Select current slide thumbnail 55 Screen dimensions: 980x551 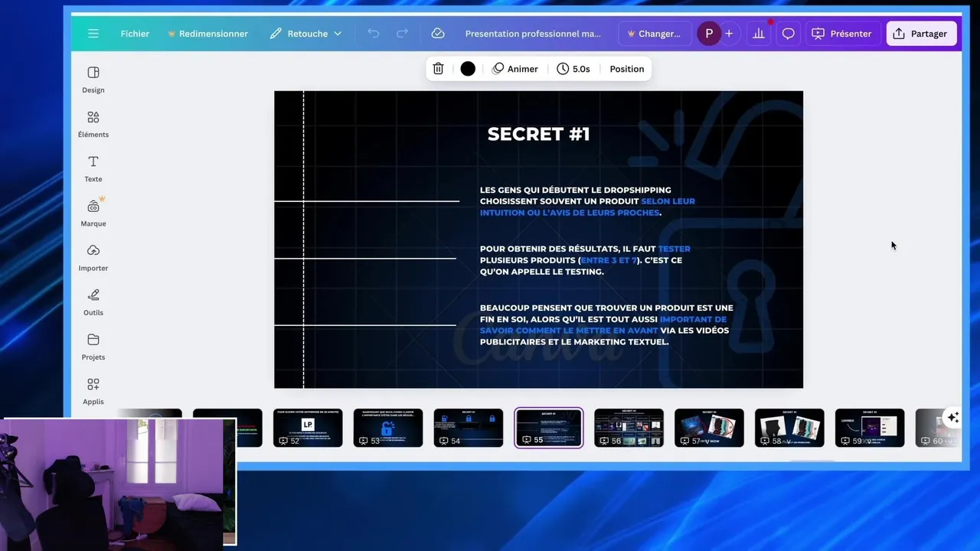(x=549, y=428)
